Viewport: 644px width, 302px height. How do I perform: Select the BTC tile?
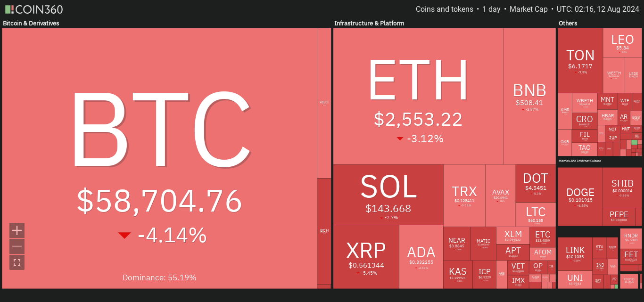tap(159, 158)
